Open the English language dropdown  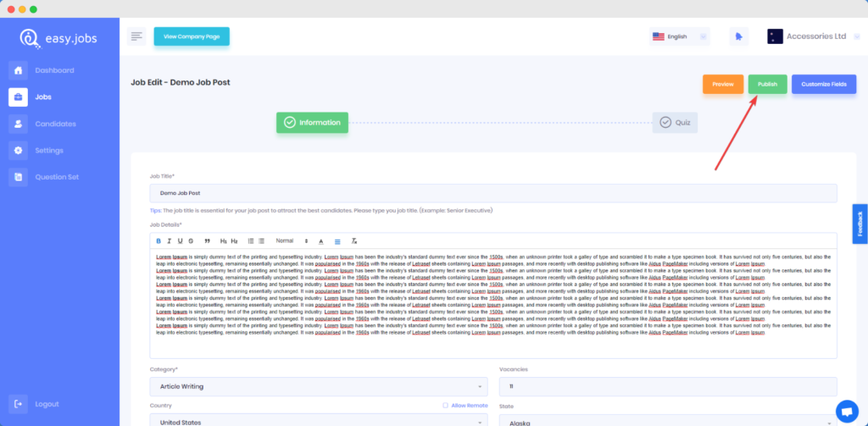point(680,36)
